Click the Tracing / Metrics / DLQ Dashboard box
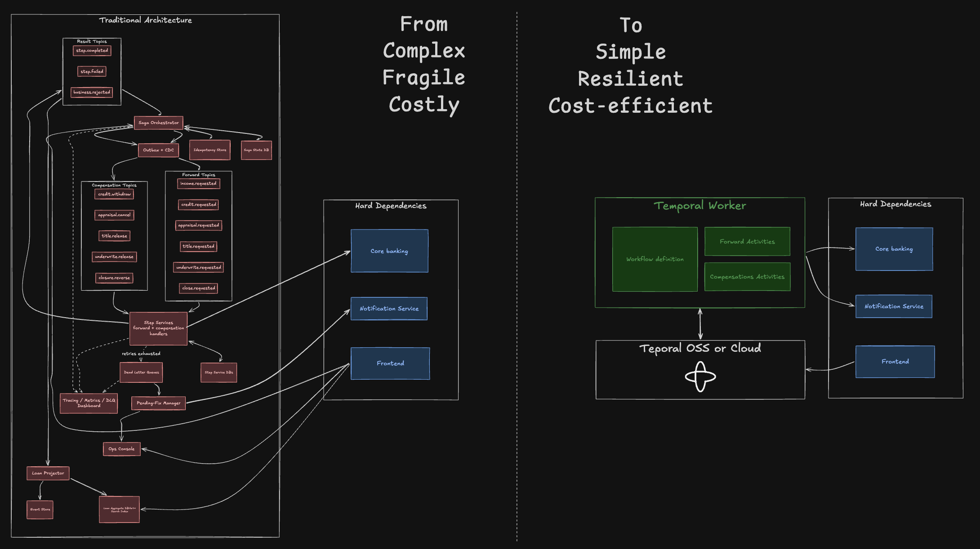Image resolution: width=980 pixels, height=549 pixels. click(89, 403)
